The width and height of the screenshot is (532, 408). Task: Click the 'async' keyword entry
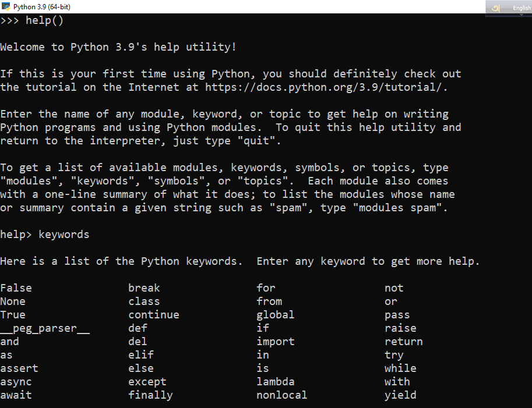point(16,382)
